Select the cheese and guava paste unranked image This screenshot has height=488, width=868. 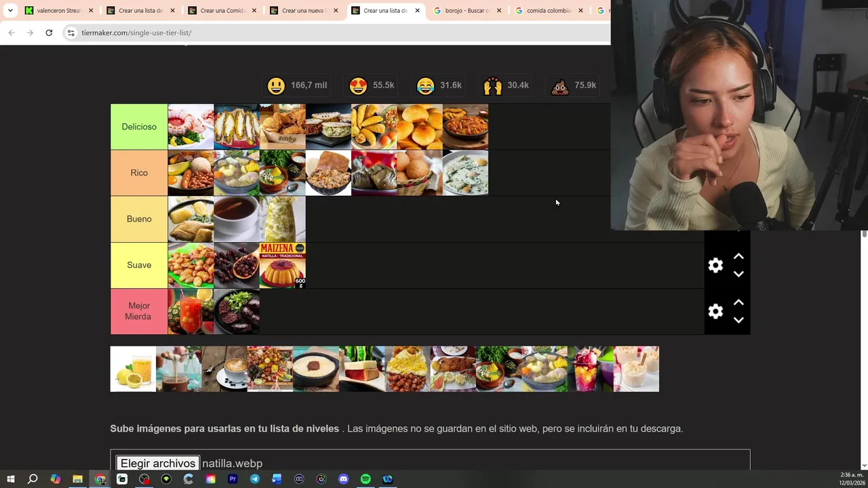(x=361, y=369)
